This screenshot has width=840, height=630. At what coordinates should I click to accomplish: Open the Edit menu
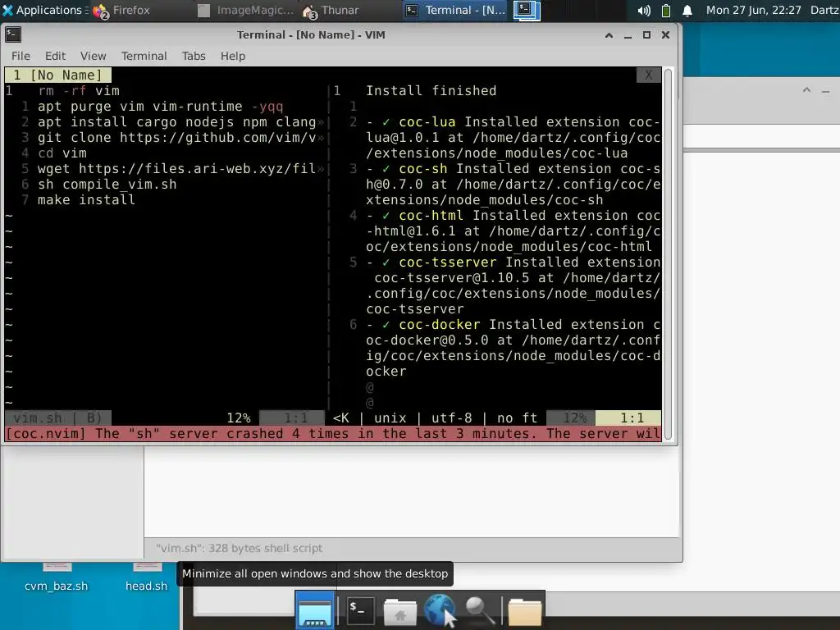(x=55, y=56)
